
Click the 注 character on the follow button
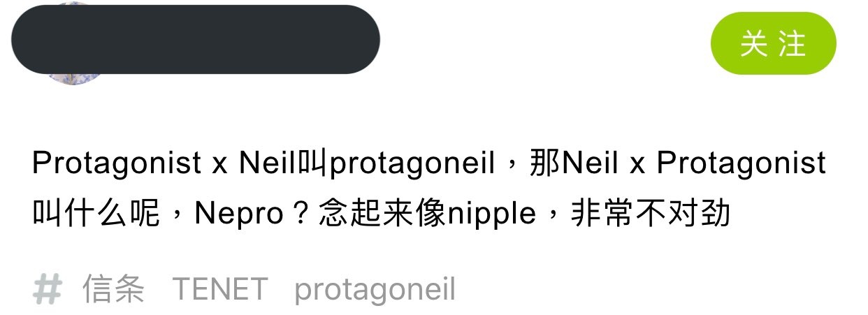pyautogui.click(x=793, y=43)
